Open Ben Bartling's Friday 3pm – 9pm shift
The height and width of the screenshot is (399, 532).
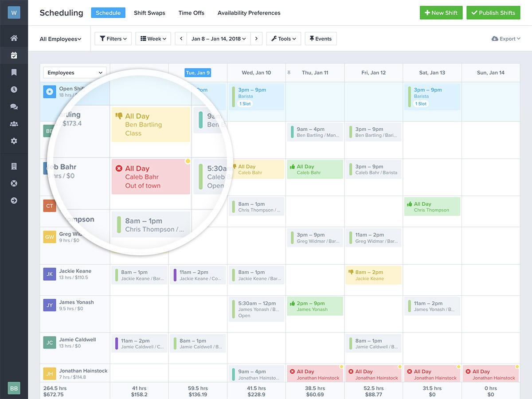(x=373, y=132)
